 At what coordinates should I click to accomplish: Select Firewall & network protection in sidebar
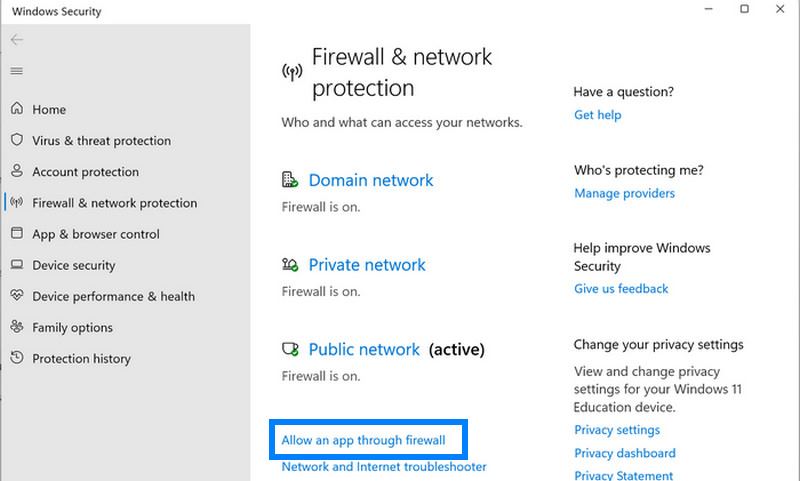(x=114, y=203)
